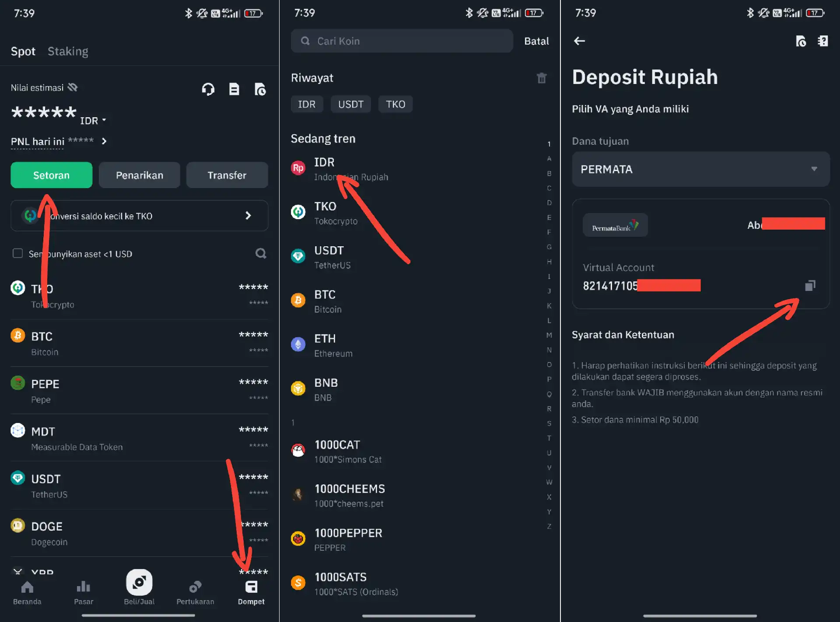Copy the Virtual Account number
Screen dimensions: 840x622
pos(810,286)
